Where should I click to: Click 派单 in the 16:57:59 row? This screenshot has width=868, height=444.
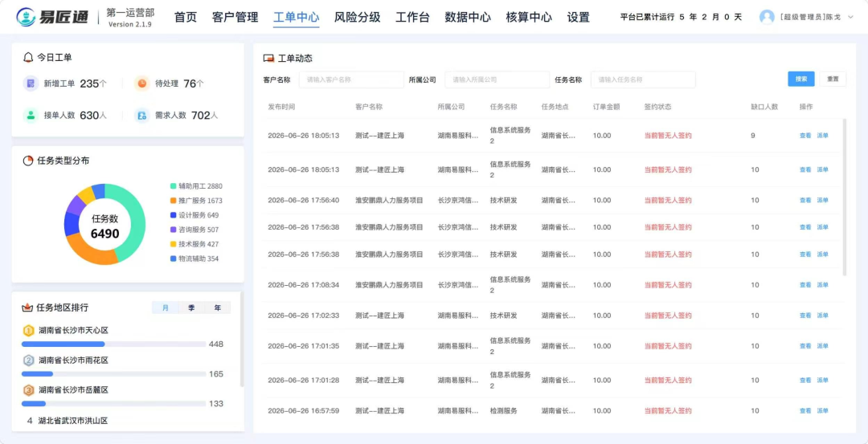pos(823,411)
